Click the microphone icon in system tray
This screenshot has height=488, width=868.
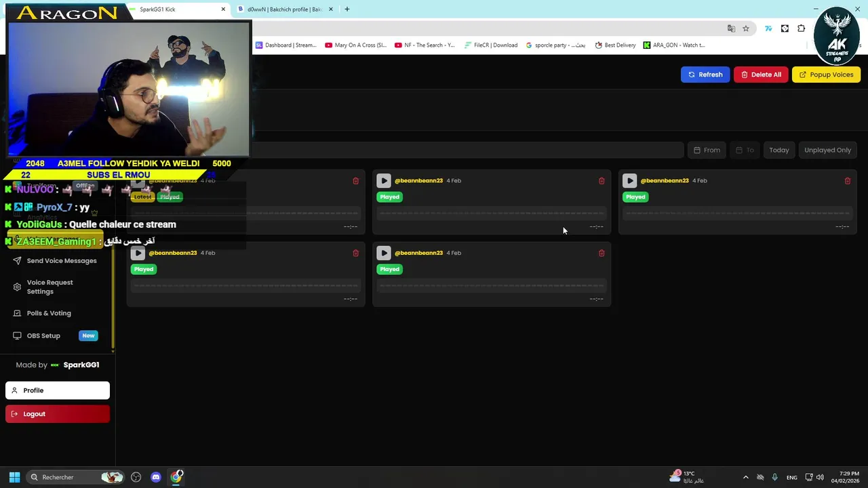pyautogui.click(x=774, y=477)
